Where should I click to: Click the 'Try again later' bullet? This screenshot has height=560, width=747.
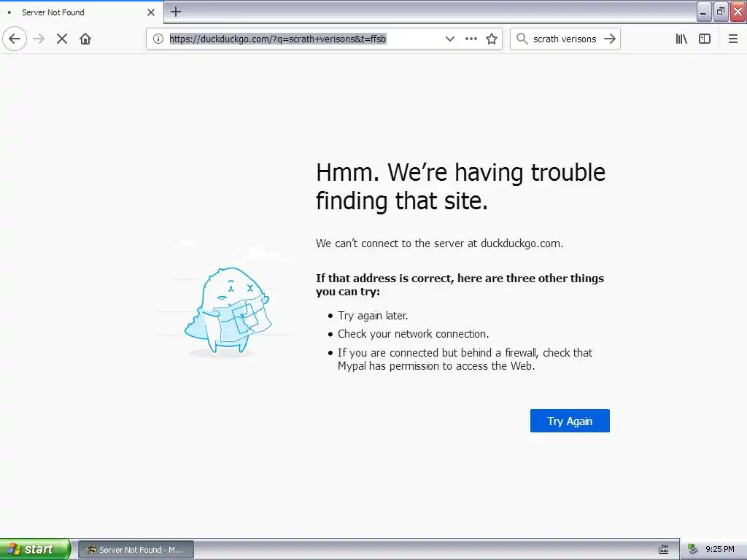coord(373,315)
